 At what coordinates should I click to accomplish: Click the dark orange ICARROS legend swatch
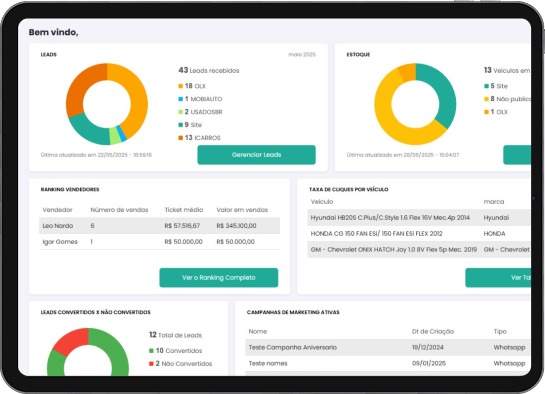coord(180,138)
